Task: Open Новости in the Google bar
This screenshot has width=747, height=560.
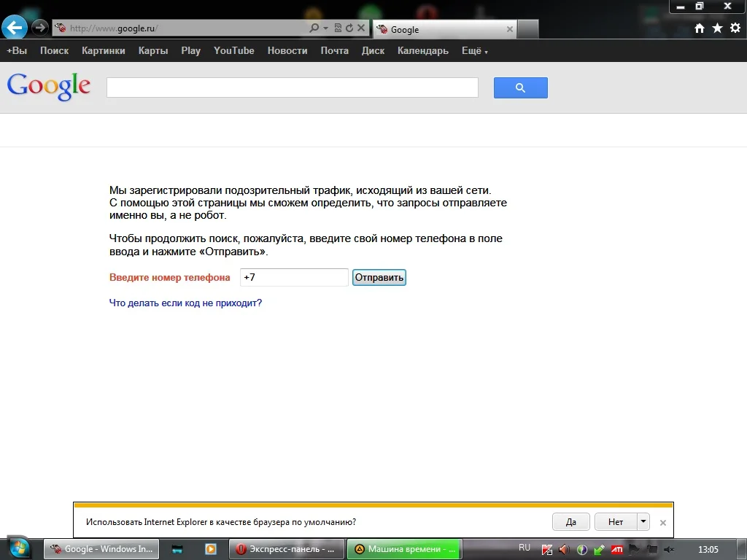Action: (287, 50)
